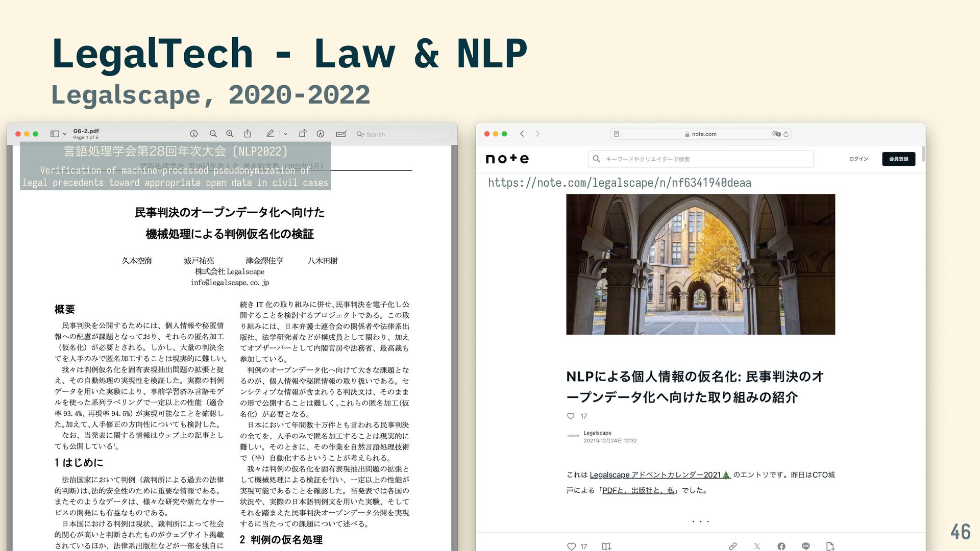
Task: Open Legalscape アドベントカレンダー2021 link
Action: pyautogui.click(x=659, y=474)
